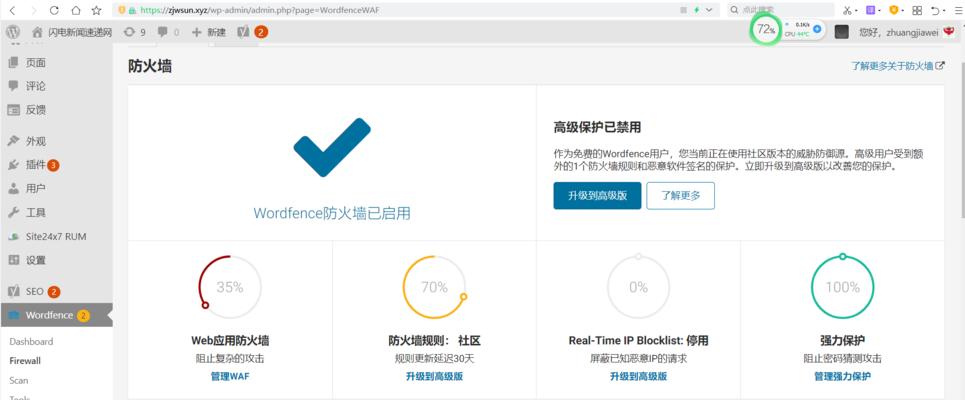Click the 72% green accelerator ball
The height and width of the screenshot is (400, 965).
pos(765,29)
